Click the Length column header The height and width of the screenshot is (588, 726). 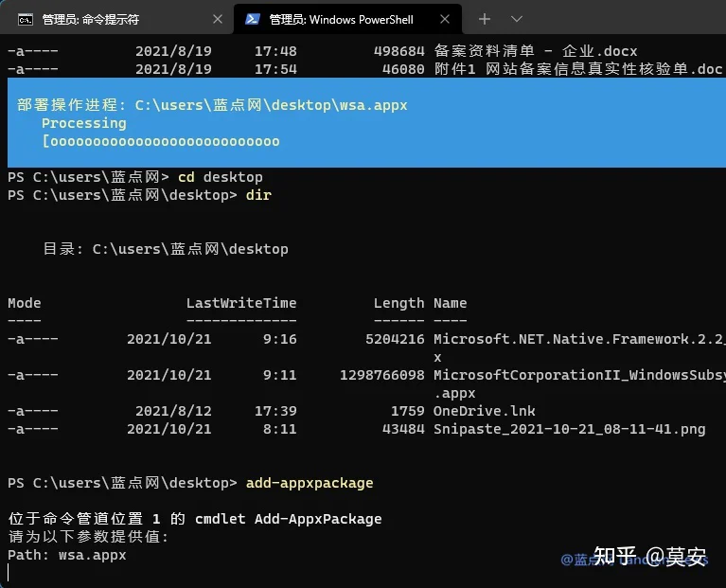pyautogui.click(x=398, y=303)
